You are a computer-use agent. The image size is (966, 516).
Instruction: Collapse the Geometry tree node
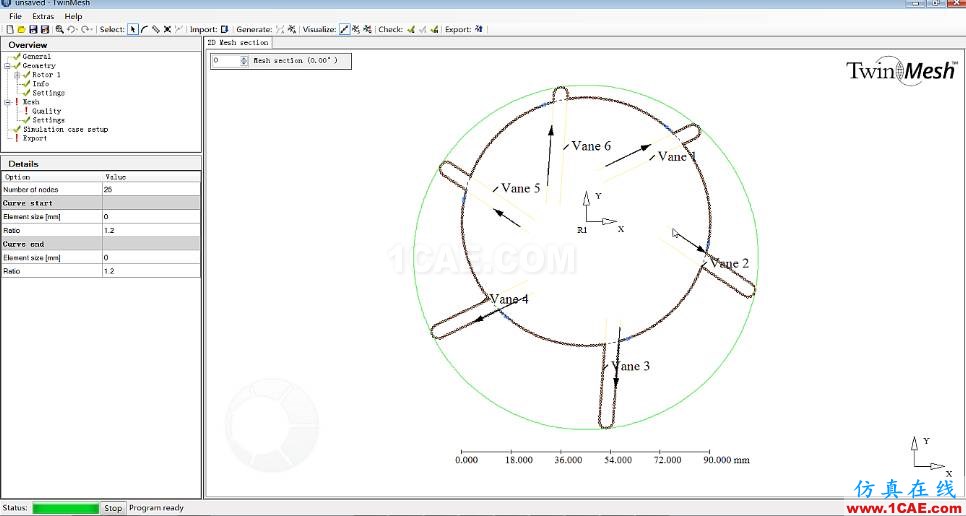7,65
